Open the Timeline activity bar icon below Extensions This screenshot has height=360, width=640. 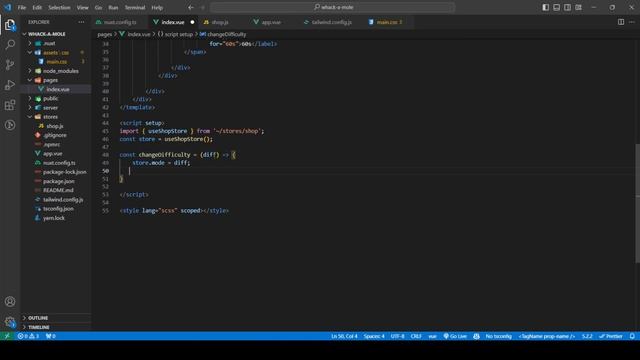[x=10, y=125]
